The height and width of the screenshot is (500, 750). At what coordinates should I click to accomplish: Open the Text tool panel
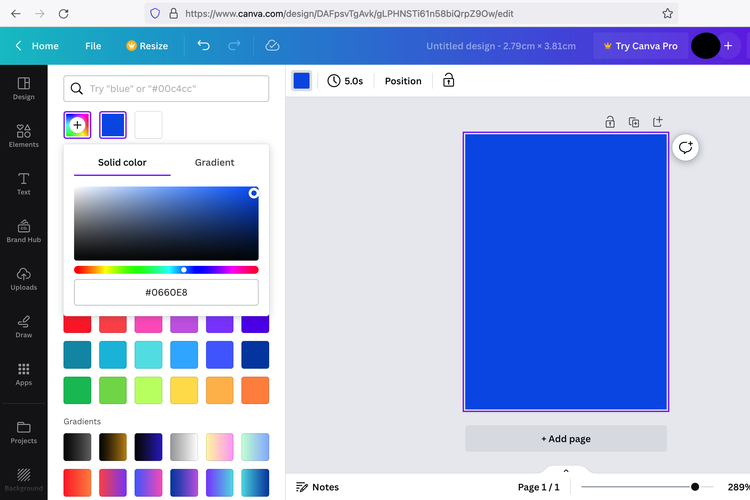[23, 182]
